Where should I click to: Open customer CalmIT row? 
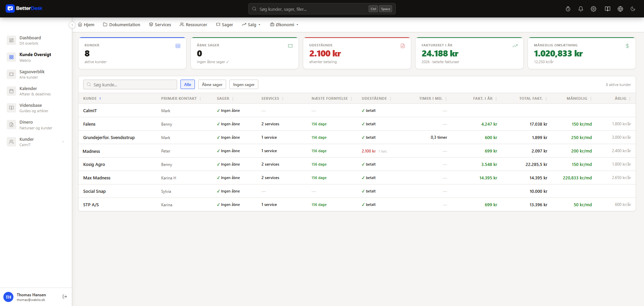pos(357,111)
